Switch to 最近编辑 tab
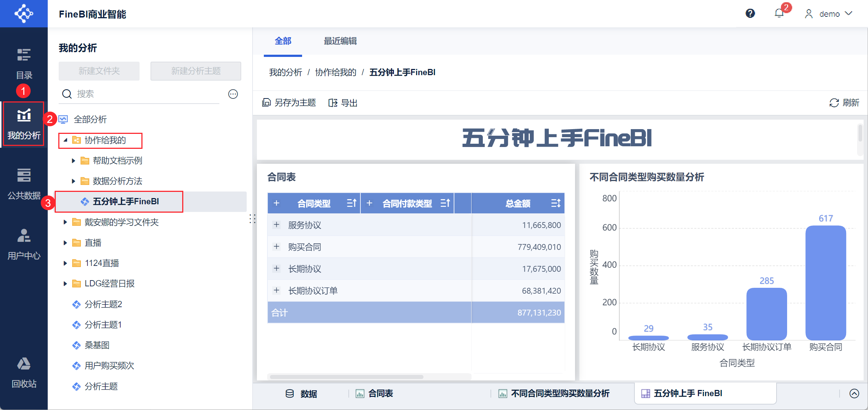 coord(340,41)
